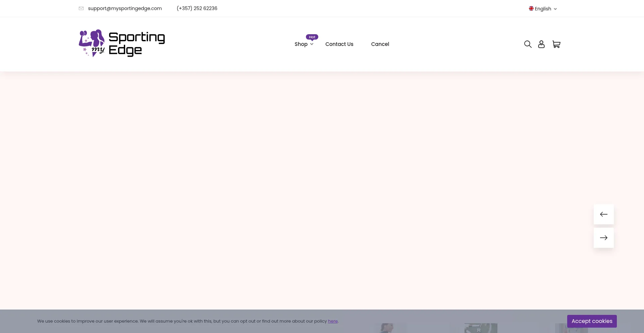This screenshot has width=644, height=333.
Task: Expand the Shop chevron arrow
Action: (312, 44)
